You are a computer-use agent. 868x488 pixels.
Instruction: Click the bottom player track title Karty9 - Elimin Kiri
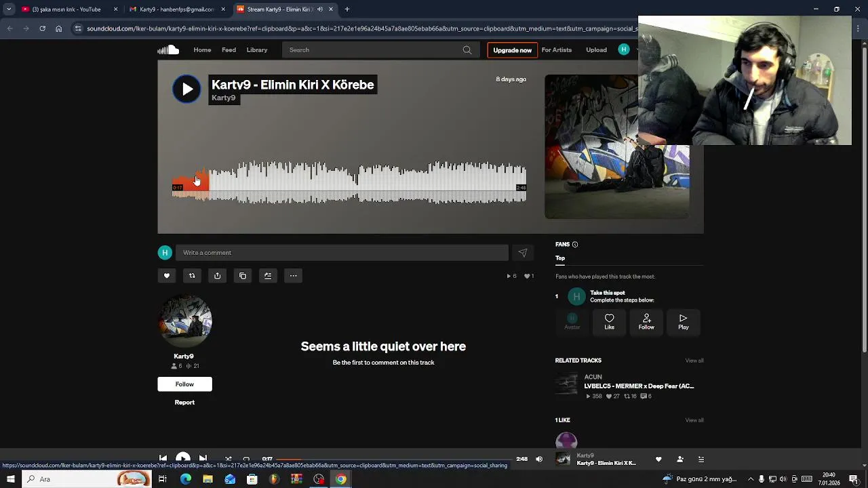pyautogui.click(x=606, y=463)
